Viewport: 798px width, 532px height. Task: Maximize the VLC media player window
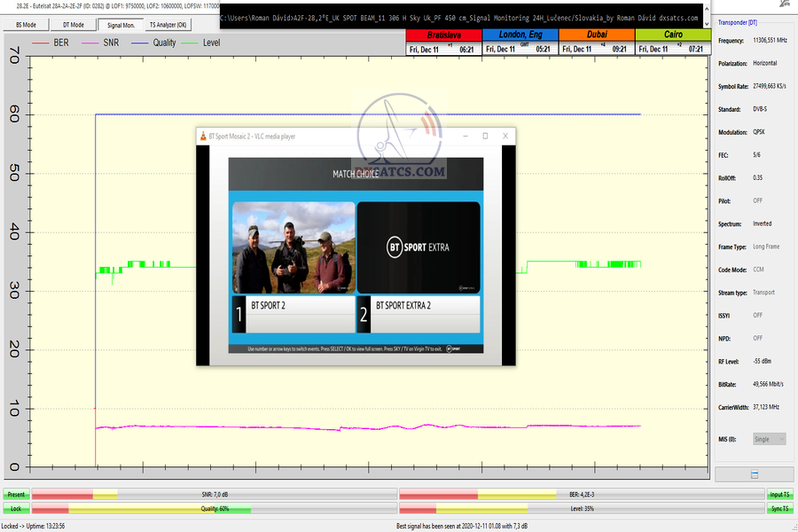[x=485, y=136]
